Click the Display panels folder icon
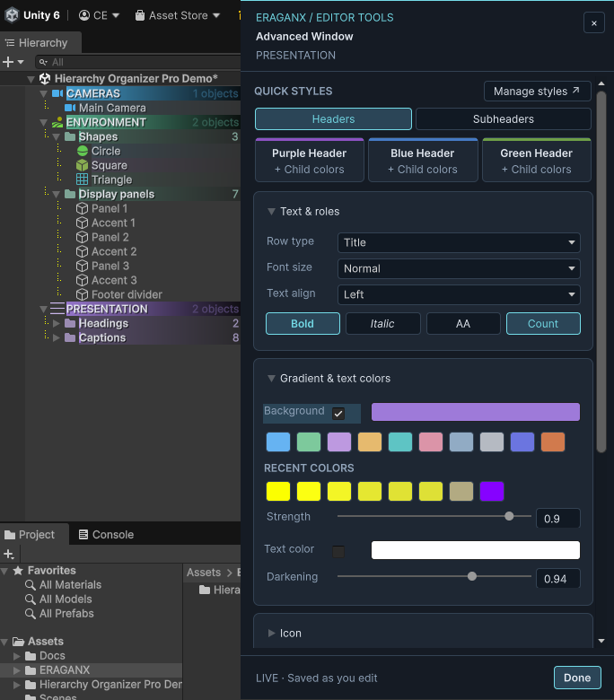This screenshot has height=700, width=614. [x=70, y=194]
